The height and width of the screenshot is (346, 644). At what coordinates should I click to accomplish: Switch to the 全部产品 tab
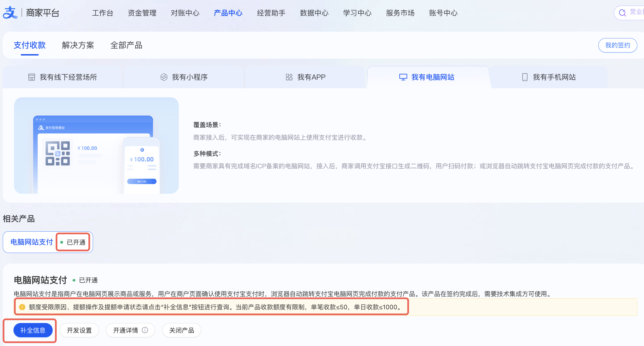(x=126, y=45)
